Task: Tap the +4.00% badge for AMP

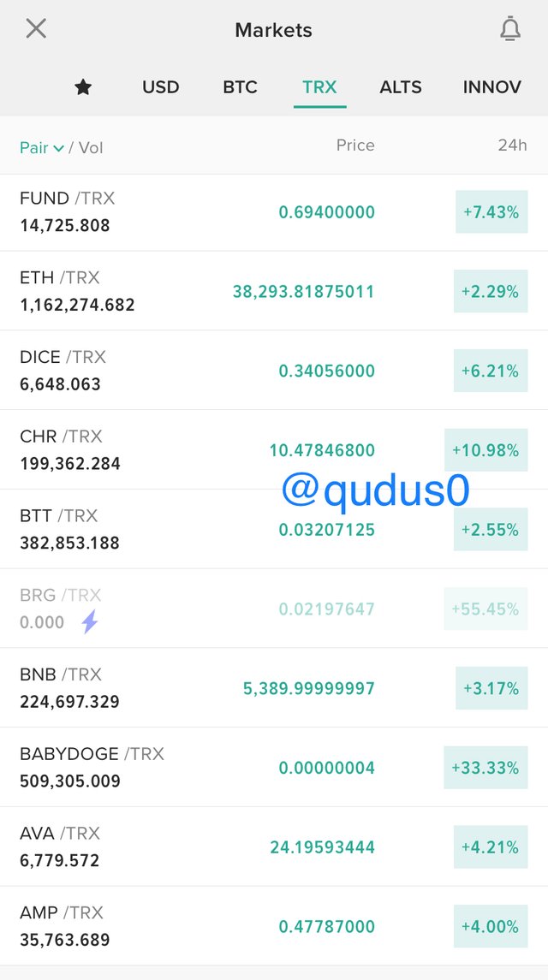Action: 491,927
